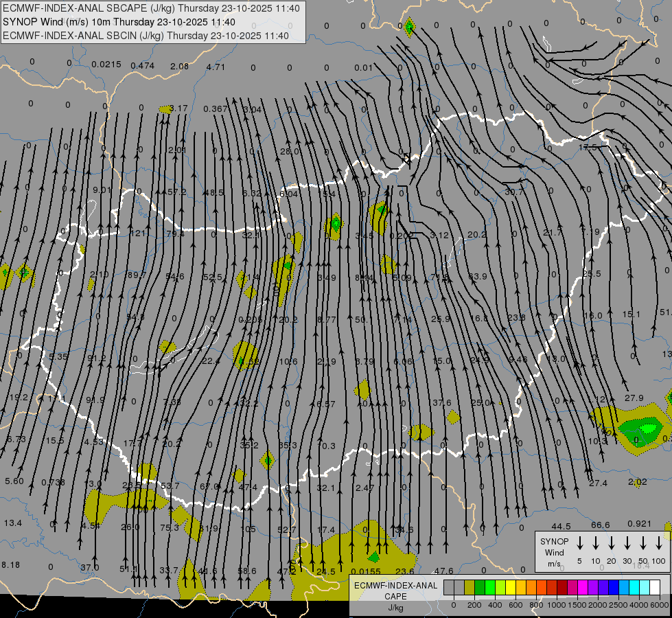Screen dimensions: 672x618
Task: Click the 6000 tick label on CAPE scale
Action: (x=660, y=605)
